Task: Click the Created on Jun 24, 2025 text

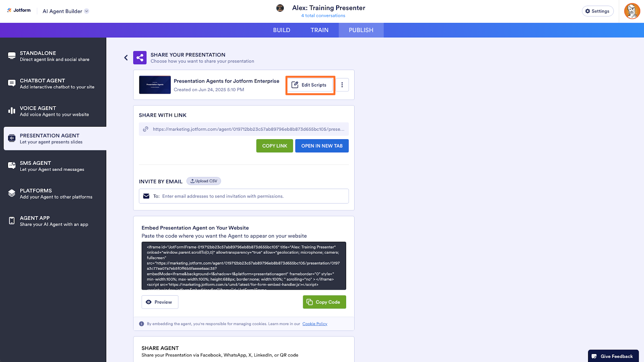Action: (209, 90)
